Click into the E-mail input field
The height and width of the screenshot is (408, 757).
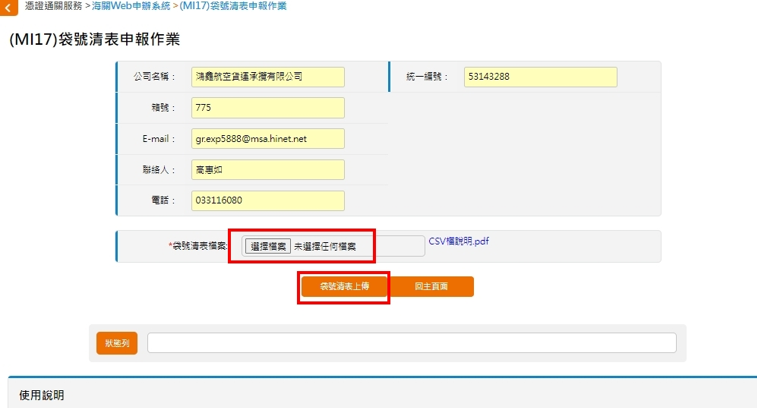pos(267,139)
